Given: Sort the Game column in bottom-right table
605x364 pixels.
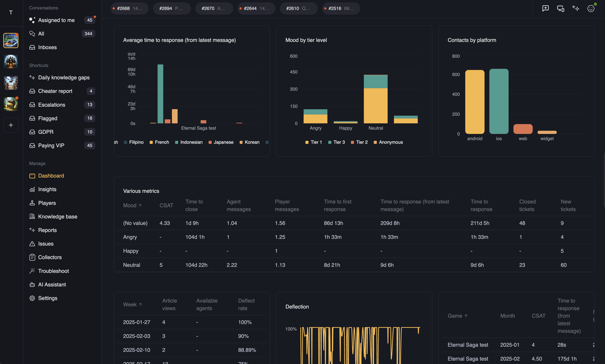Looking at the screenshot, I should (458, 316).
